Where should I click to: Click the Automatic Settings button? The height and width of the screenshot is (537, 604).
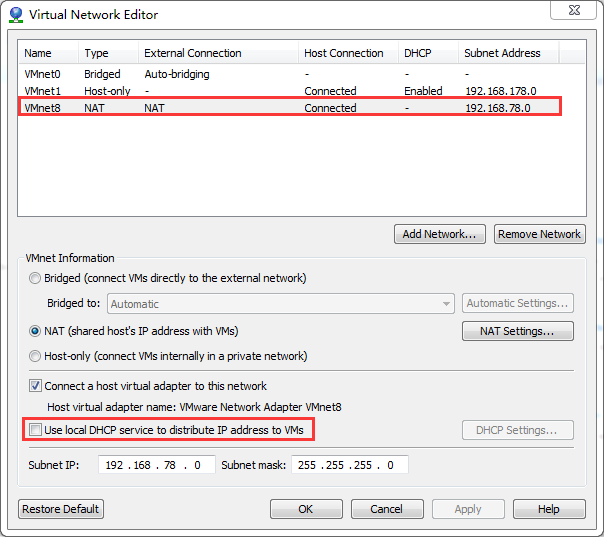pyautogui.click(x=517, y=303)
